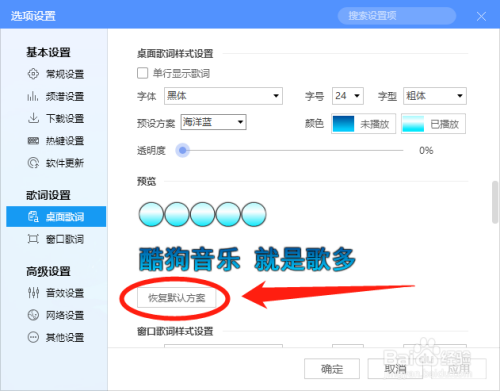Click the 0% transparency value

[426, 150]
